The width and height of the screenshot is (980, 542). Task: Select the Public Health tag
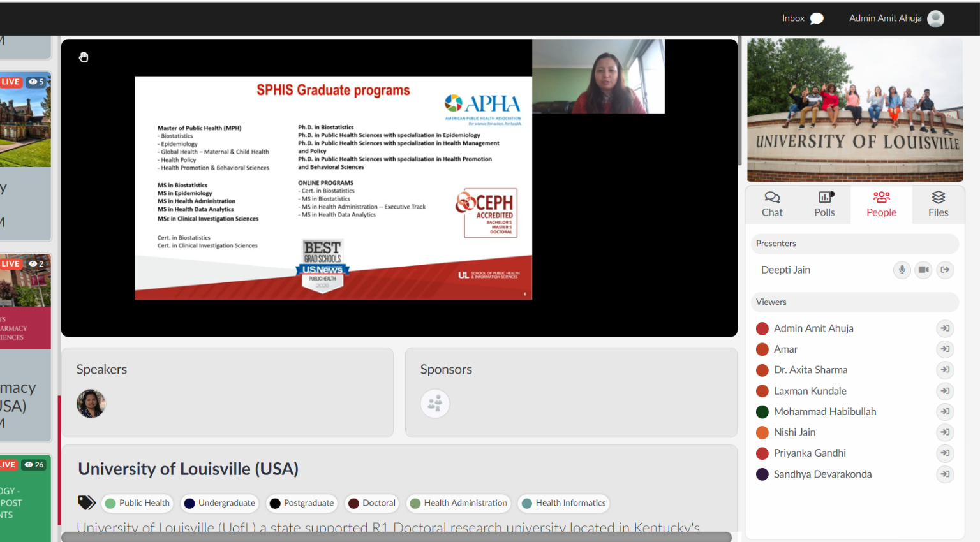click(137, 503)
